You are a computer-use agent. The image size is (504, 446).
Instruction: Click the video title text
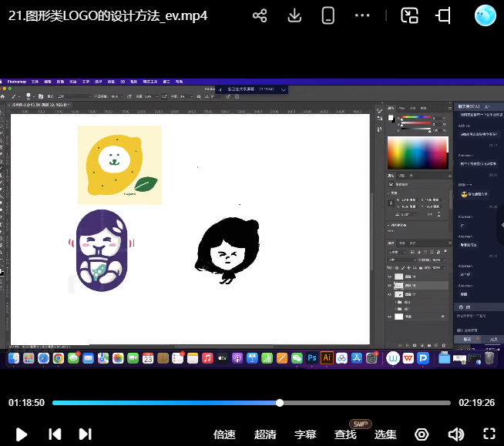pos(108,15)
